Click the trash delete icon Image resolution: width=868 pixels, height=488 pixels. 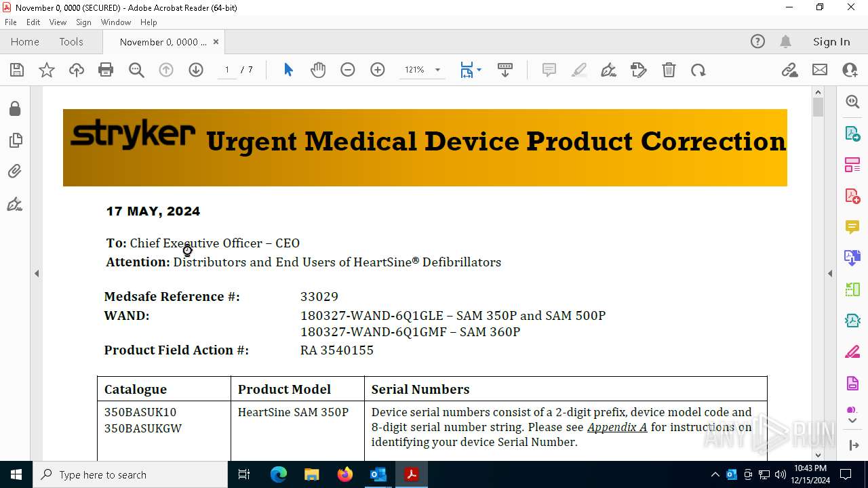tap(669, 70)
